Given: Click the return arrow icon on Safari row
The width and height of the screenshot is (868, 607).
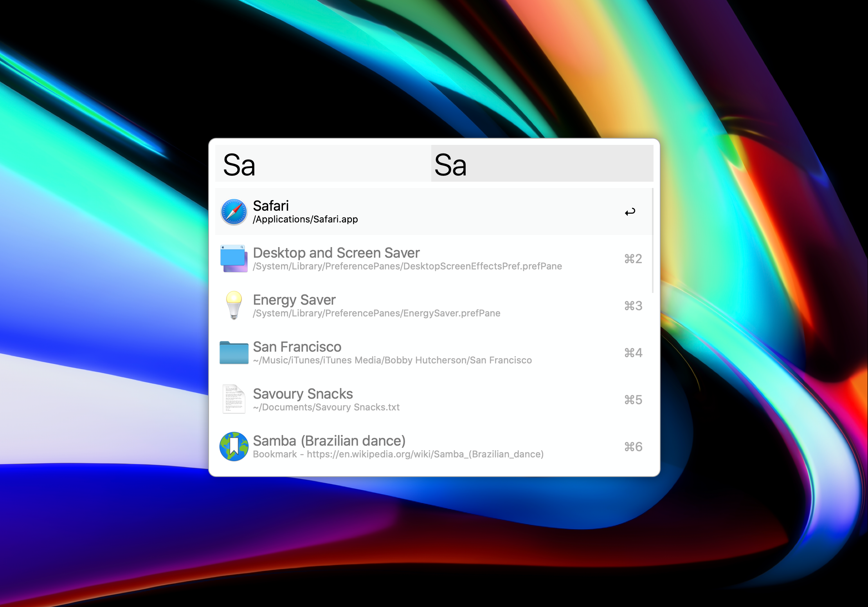Looking at the screenshot, I should pos(630,212).
